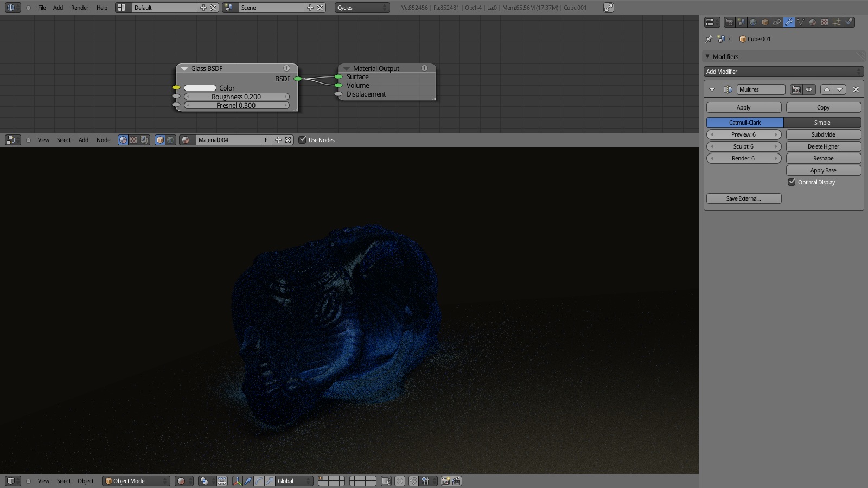Switch to World properties globe icon
This screenshot has height=488, width=868.
coord(753,22)
